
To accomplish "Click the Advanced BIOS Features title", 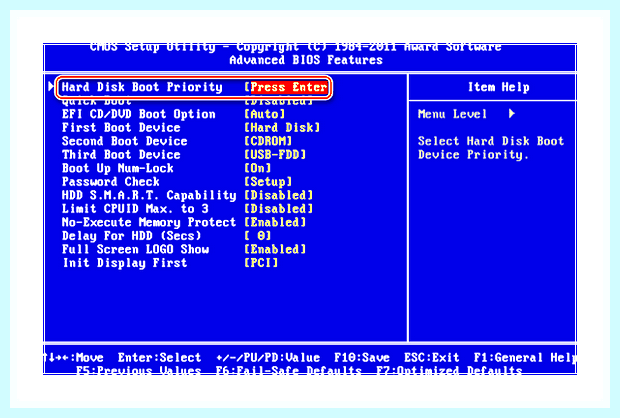I will (306, 60).
